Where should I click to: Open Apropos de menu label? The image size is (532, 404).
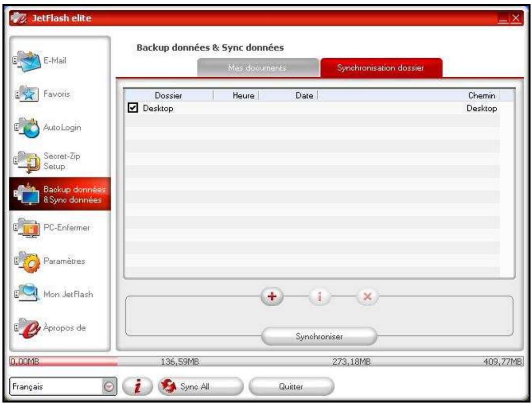(x=65, y=328)
